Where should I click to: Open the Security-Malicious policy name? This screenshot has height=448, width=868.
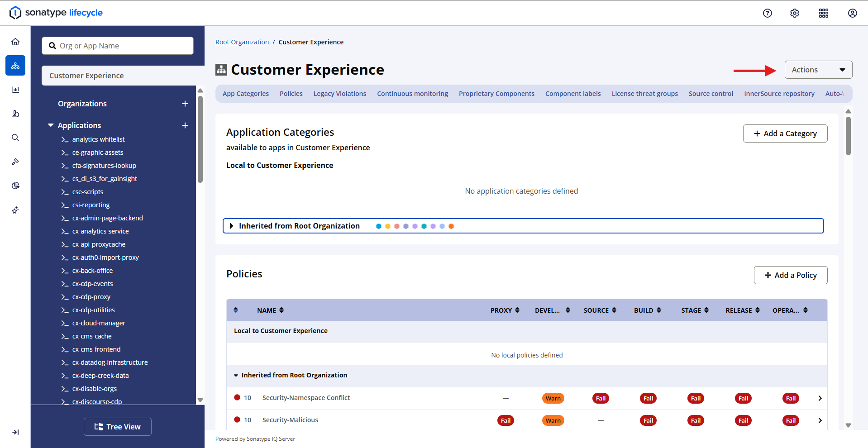(290, 420)
